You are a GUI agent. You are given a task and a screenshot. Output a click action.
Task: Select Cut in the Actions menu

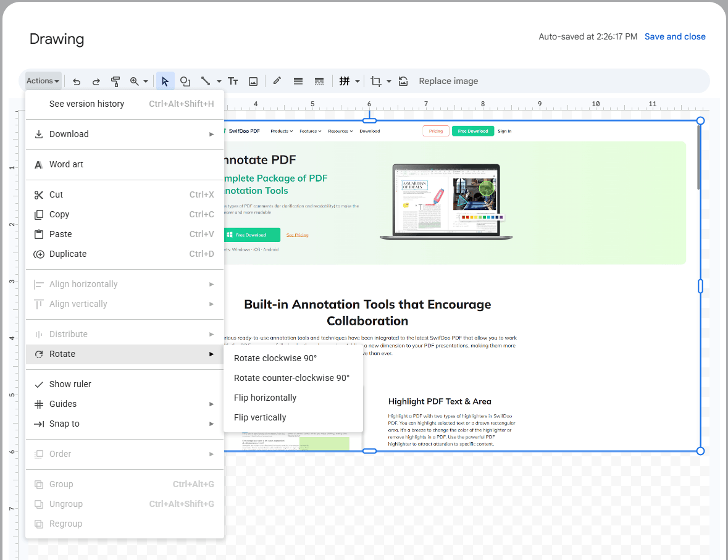click(125, 194)
